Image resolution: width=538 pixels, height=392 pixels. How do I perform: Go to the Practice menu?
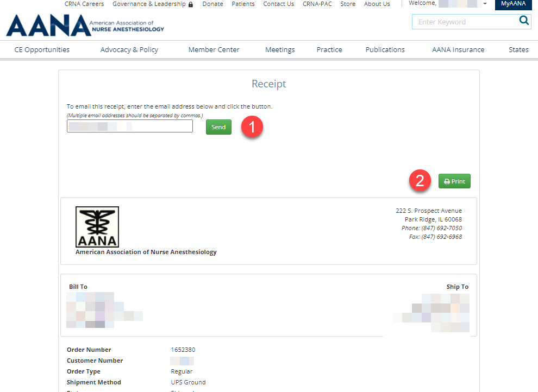[329, 50]
